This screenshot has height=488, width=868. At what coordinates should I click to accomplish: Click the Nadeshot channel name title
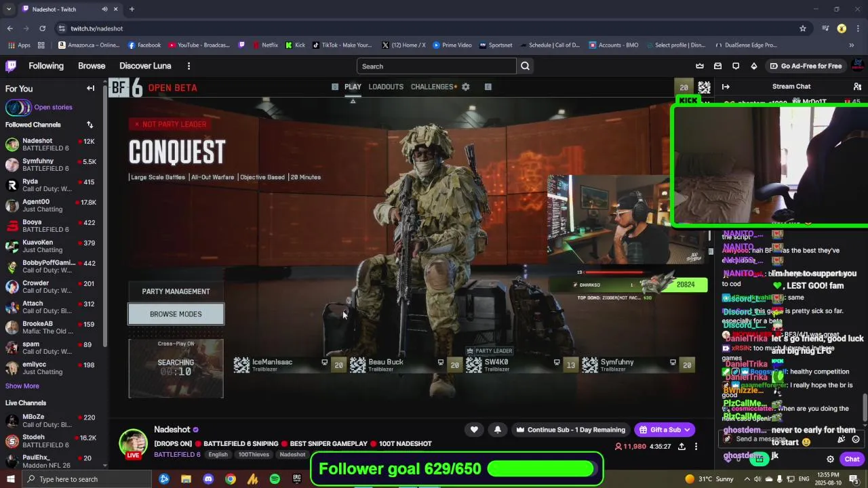click(x=172, y=430)
